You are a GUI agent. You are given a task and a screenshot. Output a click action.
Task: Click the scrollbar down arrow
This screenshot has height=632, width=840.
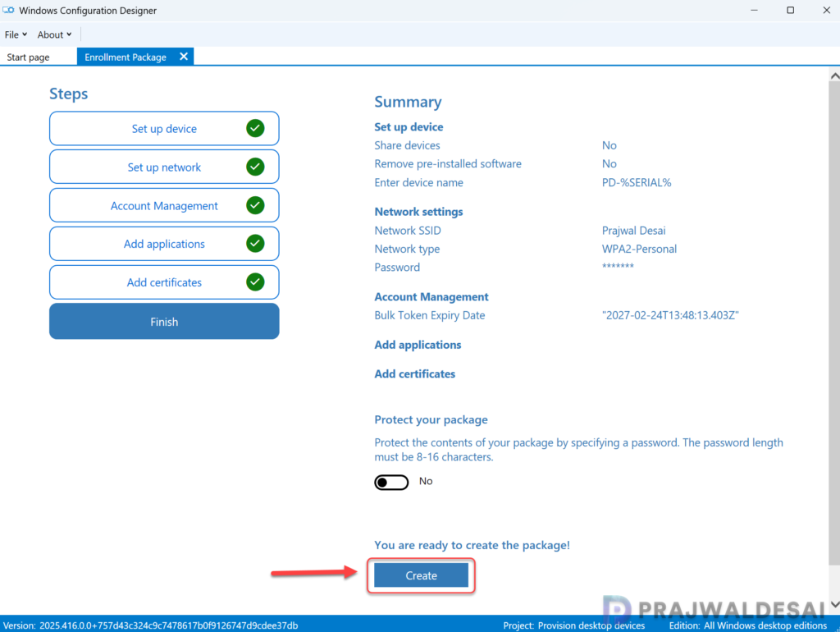tap(834, 604)
